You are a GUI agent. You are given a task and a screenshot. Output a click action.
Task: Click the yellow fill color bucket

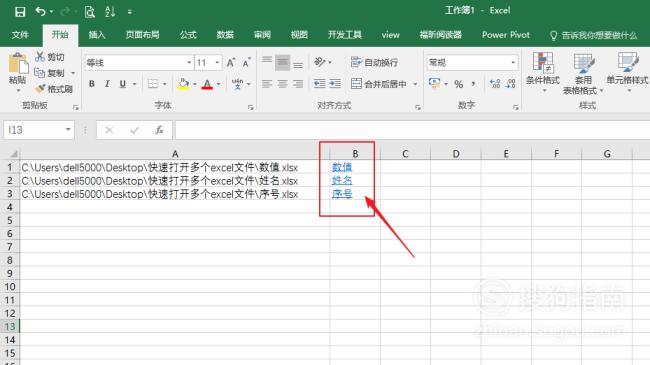point(184,84)
